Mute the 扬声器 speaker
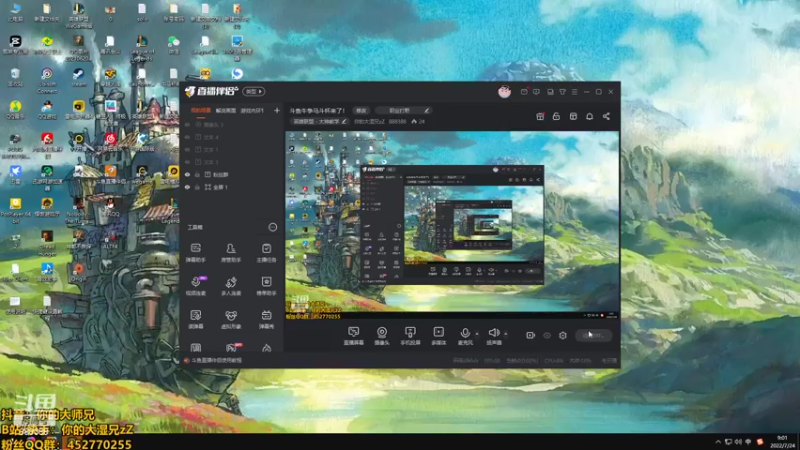Image resolution: width=800 pixels, height=450 pixels. pos(493,336)
